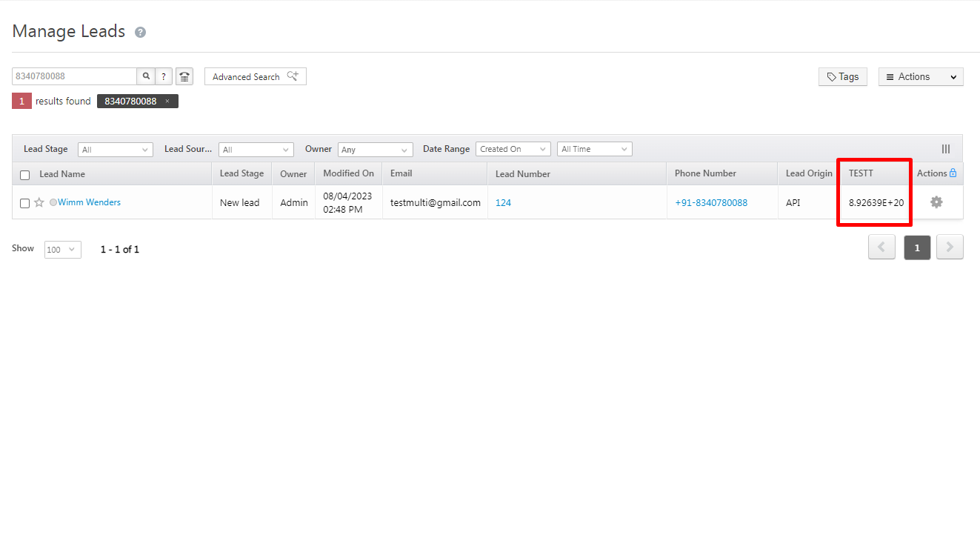
Task: Star the Wimm Wenders lead
Action: pyautogui.click(x=39, y=202)
